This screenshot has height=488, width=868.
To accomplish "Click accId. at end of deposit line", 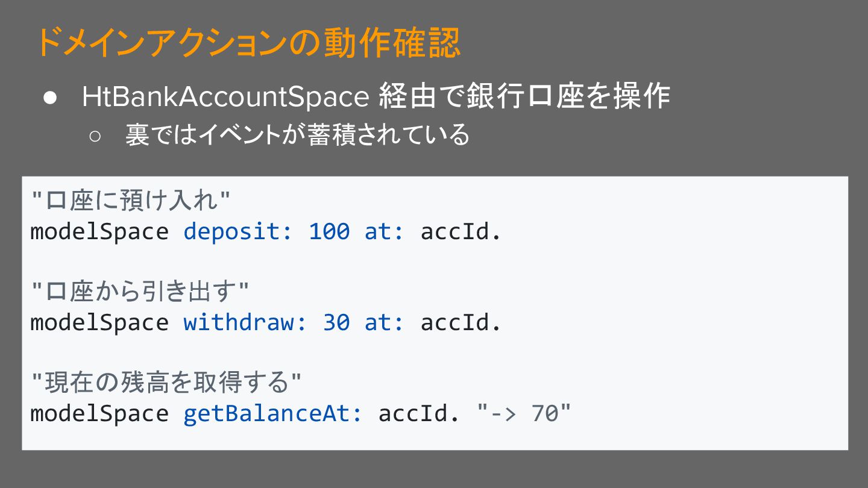I will point(461,231).
